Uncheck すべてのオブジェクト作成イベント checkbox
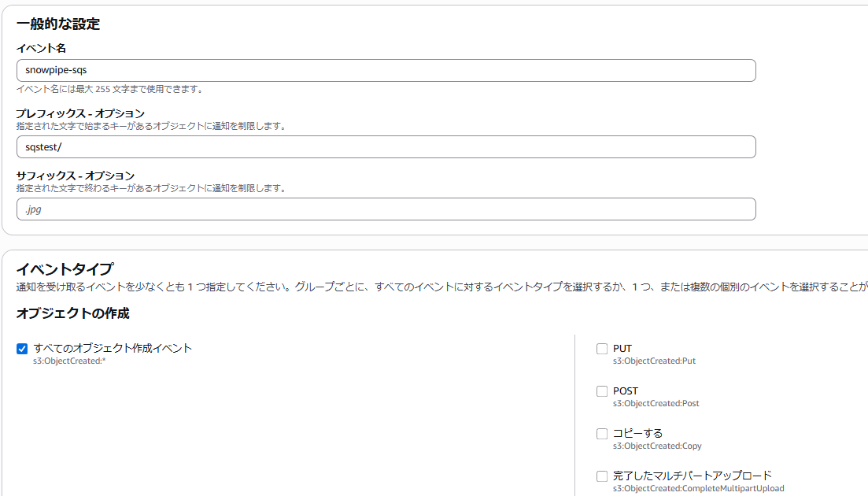The image size is (868, 496). pyautogui.click(x=22, y=349)
